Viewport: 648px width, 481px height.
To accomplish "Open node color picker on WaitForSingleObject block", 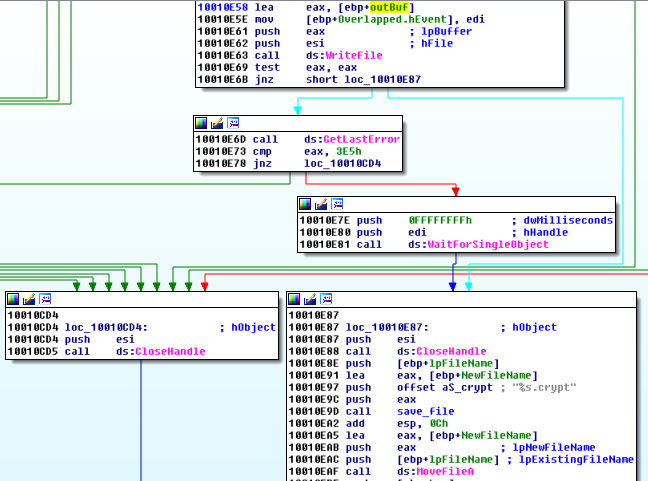I will coord(306,203).
